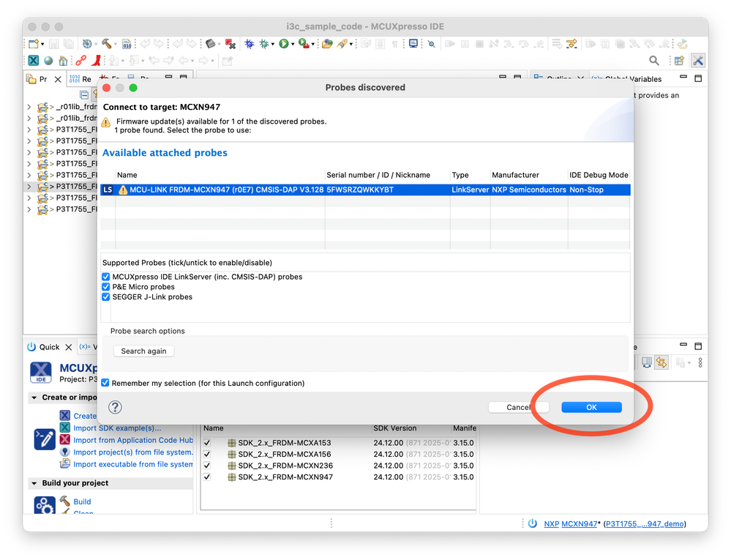The width and height of the screenshot is (731, 560).
Task: Click the globe web browser icon
Action: (48, 61)
